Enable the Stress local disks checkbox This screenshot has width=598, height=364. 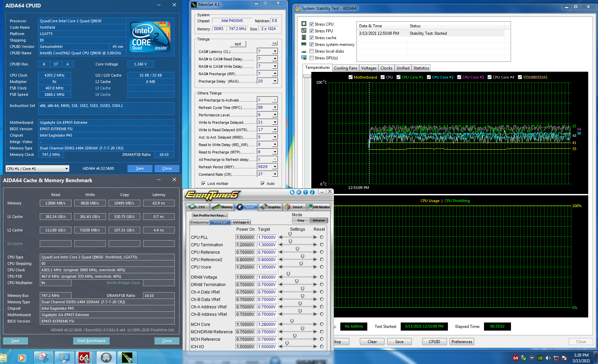(312, 51)
